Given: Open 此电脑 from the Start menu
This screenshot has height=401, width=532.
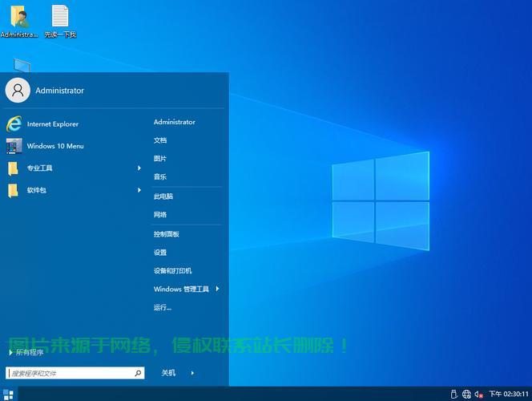Looking at the screenshot, I should (x=163, y=196).
